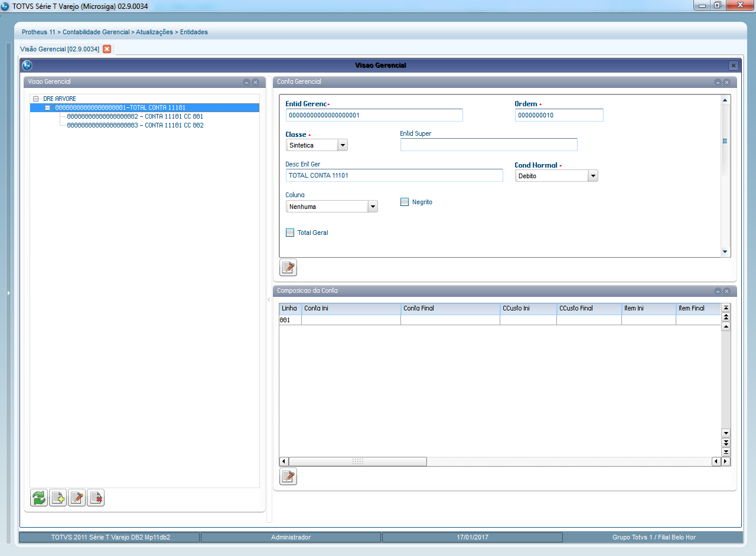The height and width of the screenshot is (556, 756).
Task: Click the TOTVS app icon in the title bar
Action: 5,6
